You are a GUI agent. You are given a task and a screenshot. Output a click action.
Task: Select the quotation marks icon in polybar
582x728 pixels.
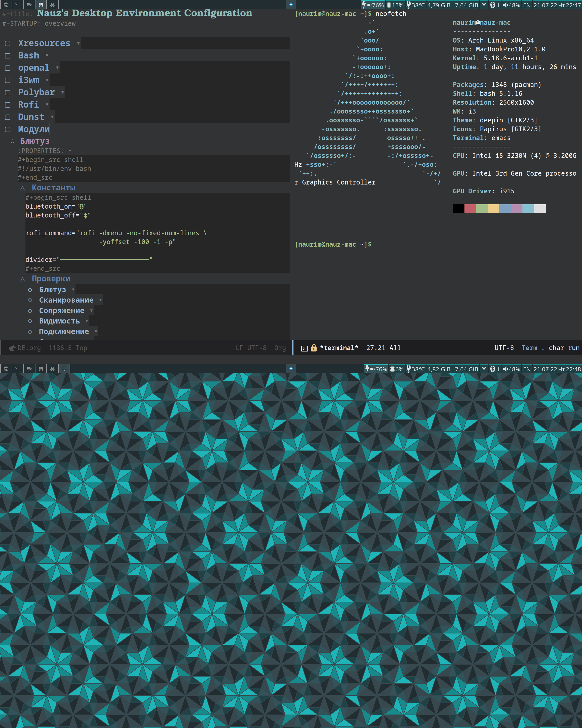pos(41,5)
